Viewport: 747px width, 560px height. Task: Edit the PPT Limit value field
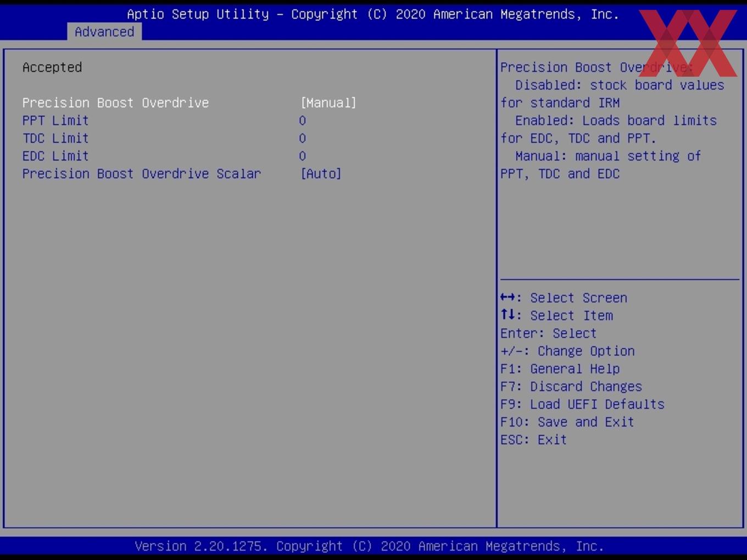point(303,121)
